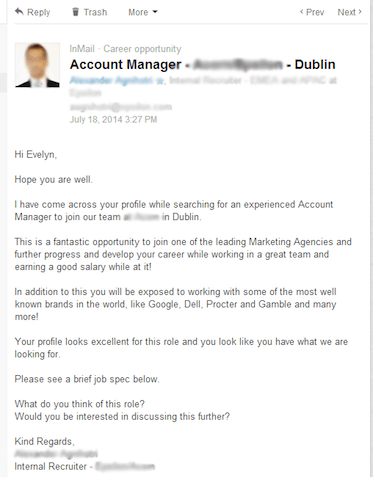
Task: Click the left chevron beside Prev
Action: point(301,12)
